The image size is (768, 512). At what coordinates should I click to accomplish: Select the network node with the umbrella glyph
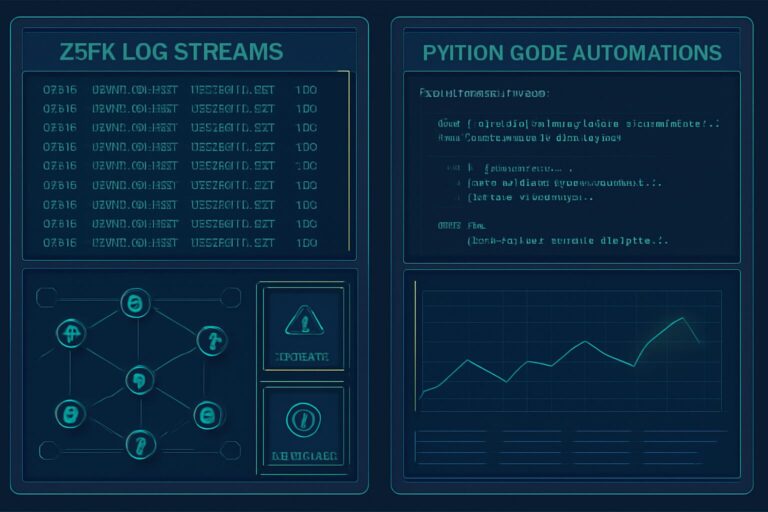coord(72,333)
